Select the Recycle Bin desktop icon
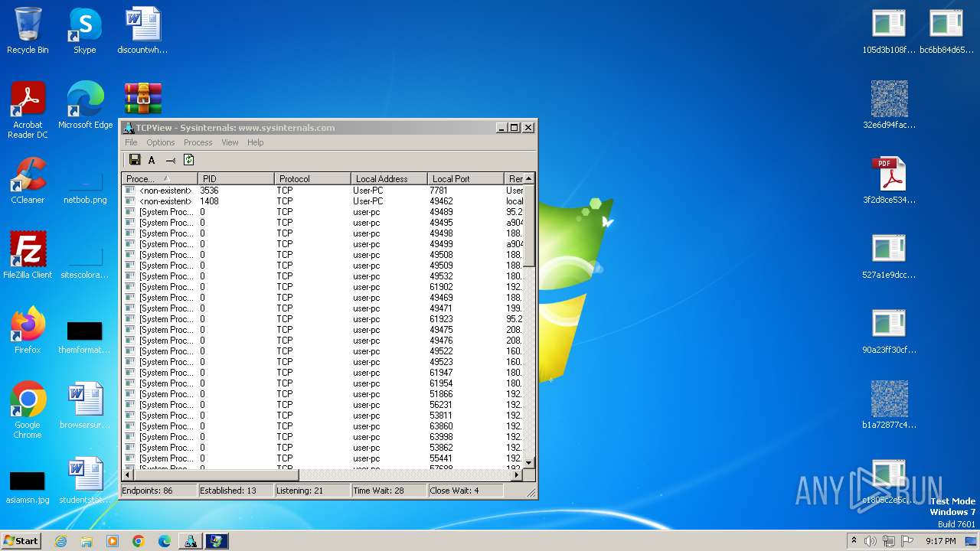Screen dimensions: 980x551 (x=28, y=31)
